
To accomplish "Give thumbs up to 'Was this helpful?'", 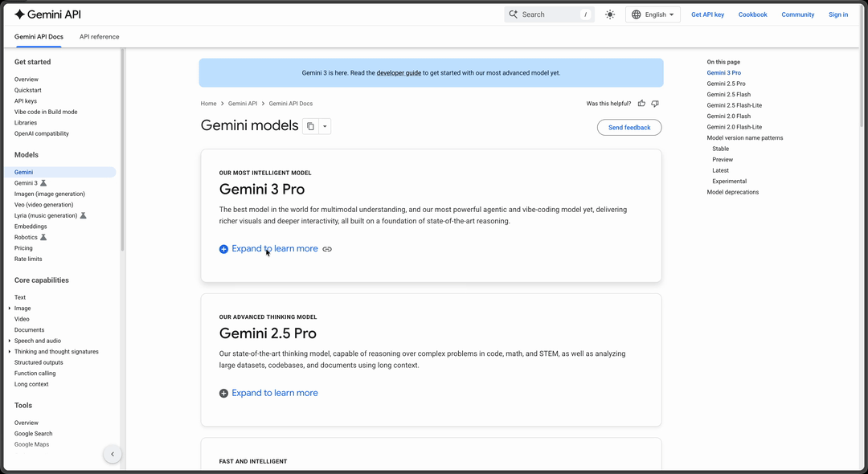I will [641, 103].
